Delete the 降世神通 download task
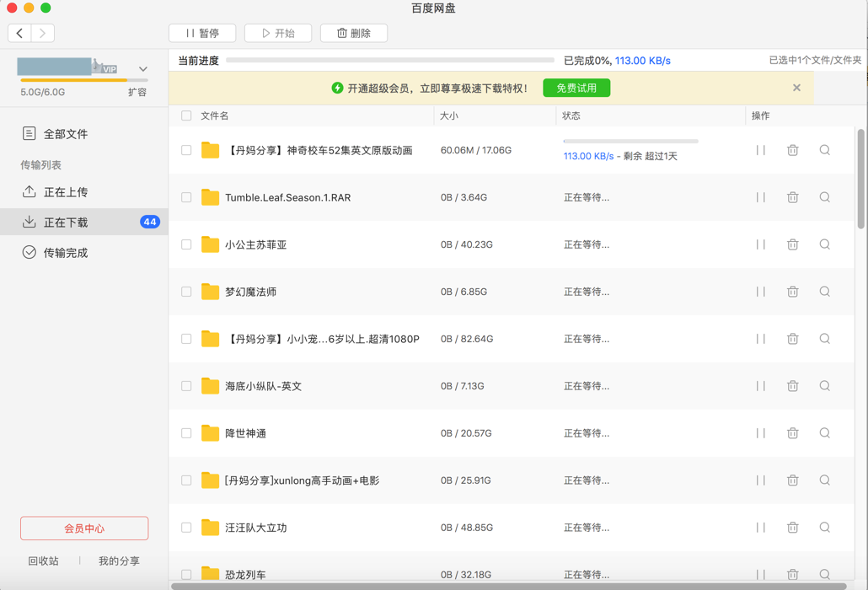The height and width of the screenshot is (590, 868). click(x=793, y=433)
